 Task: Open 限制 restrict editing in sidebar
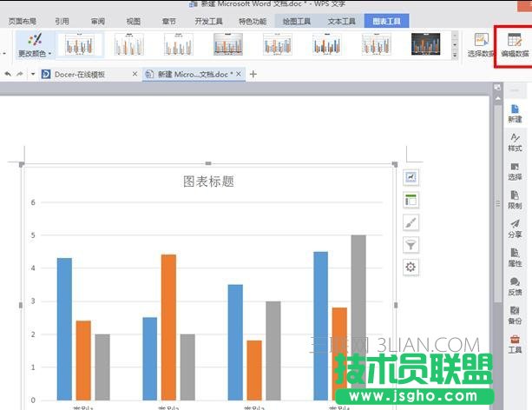pos(515,200)
